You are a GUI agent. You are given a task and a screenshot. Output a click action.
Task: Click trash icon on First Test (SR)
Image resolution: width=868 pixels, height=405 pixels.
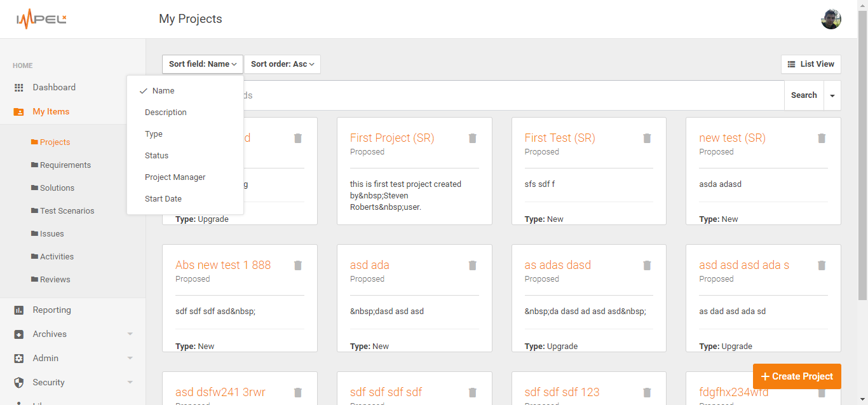coord(647,138)
